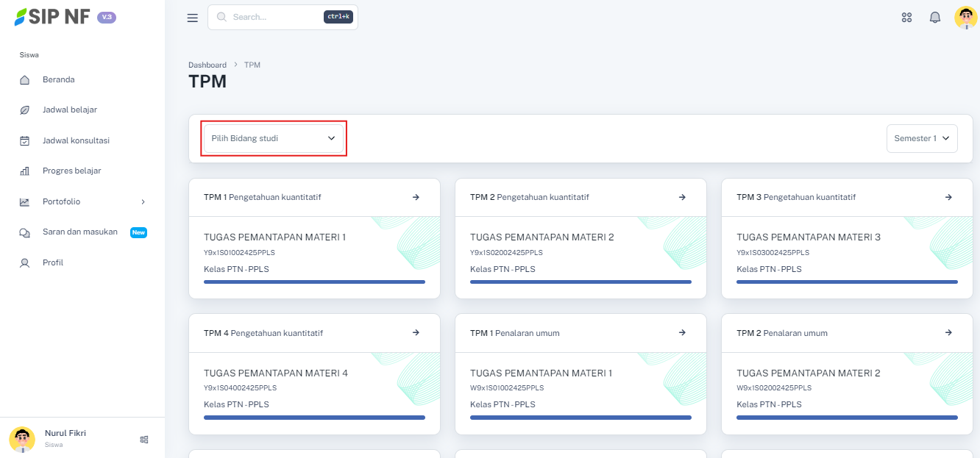The width and height of the screenshot is (980, 458).
Task: Open the apps grid icon in header
Action: [906, 18]
